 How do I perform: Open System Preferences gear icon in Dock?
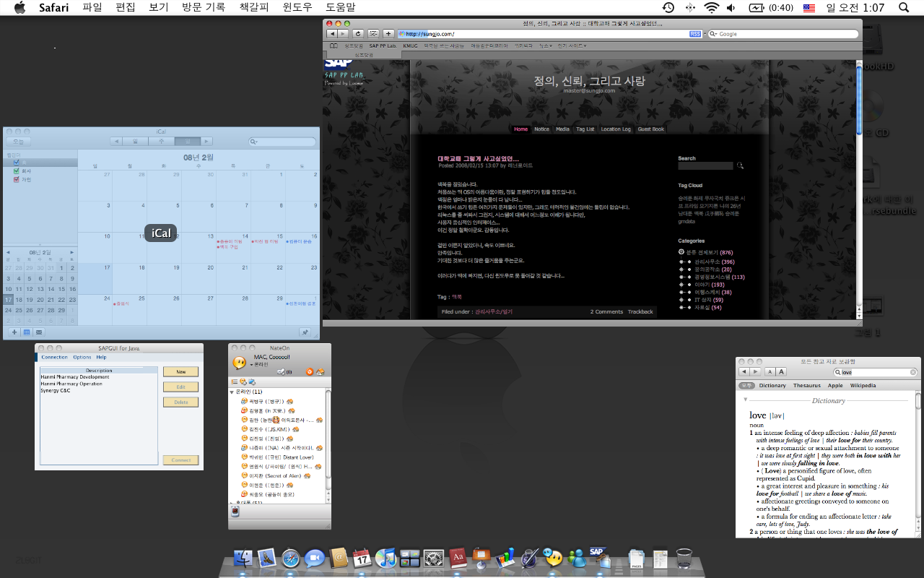click(x=433, y=558)
